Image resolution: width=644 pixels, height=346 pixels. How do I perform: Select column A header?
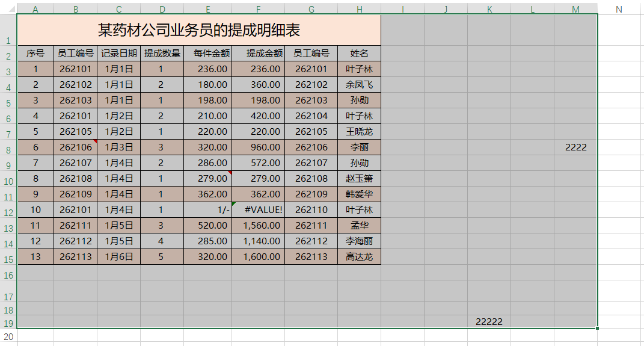pyautogui.click(x=35, y=9)
